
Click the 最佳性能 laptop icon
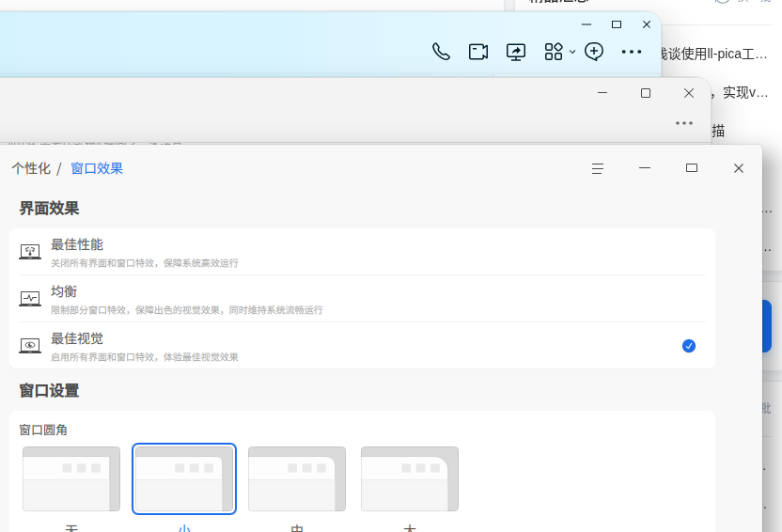(30, 252)
